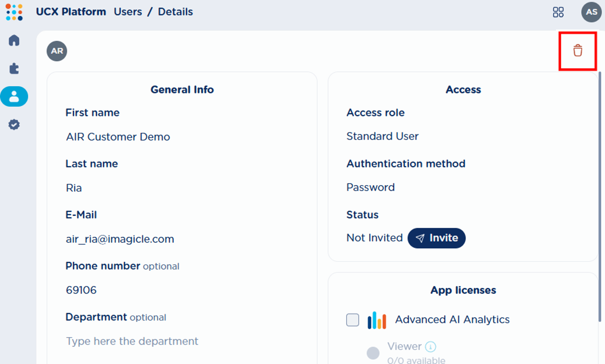The height and width of the screenshot is (364, 605).
Task: Delete this user with the trash icon
Action: click(578, 51)
